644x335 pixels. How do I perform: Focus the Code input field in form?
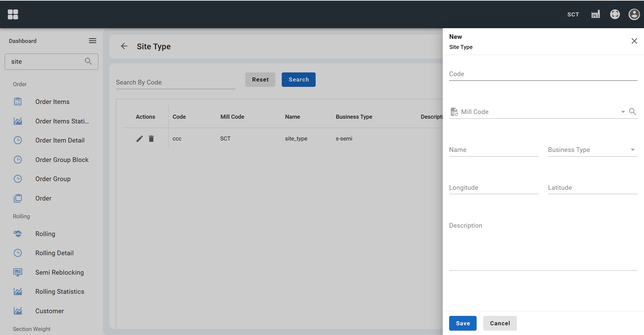point(543,74)
